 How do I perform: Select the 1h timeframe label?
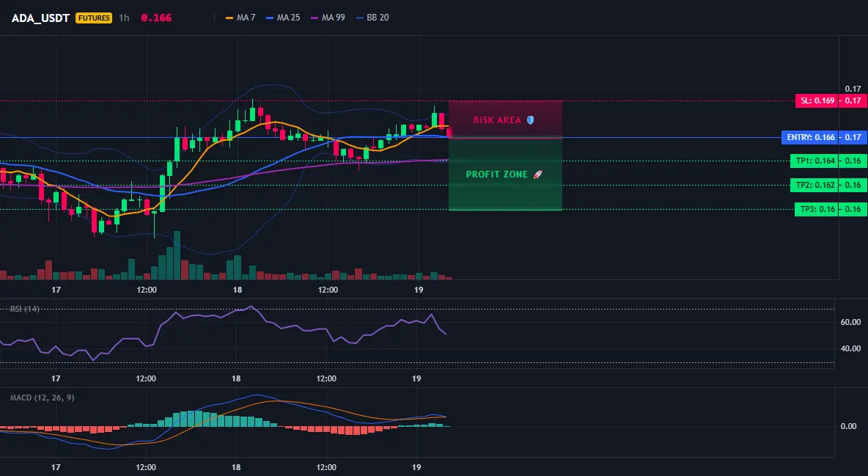coord(124,18)
